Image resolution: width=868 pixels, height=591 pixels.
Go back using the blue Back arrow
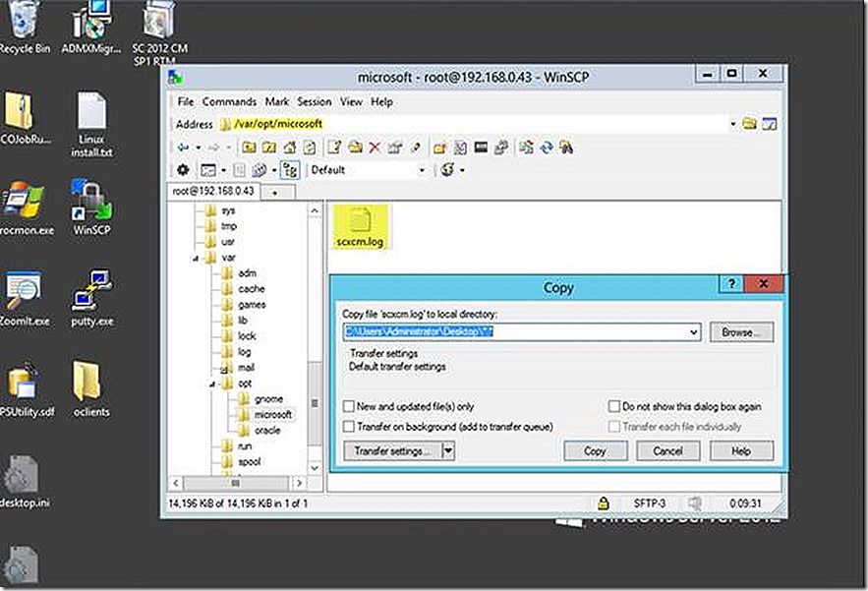tap(183, 148)
